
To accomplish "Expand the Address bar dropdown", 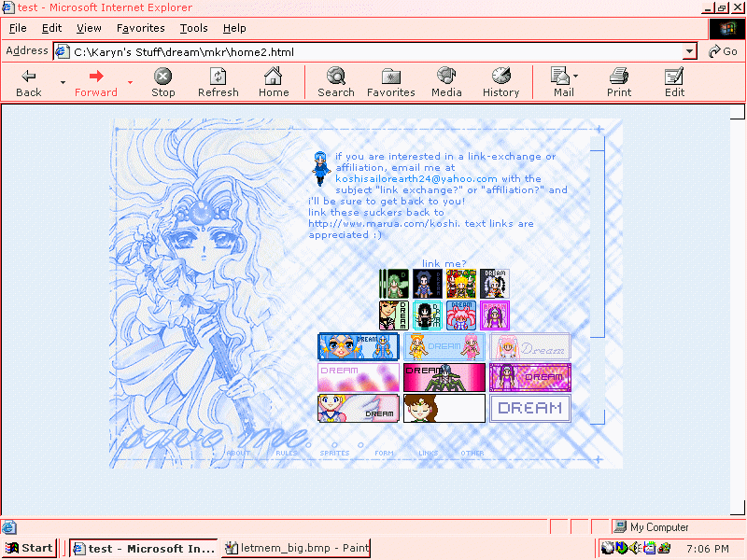I will click(x=690, y=52).
